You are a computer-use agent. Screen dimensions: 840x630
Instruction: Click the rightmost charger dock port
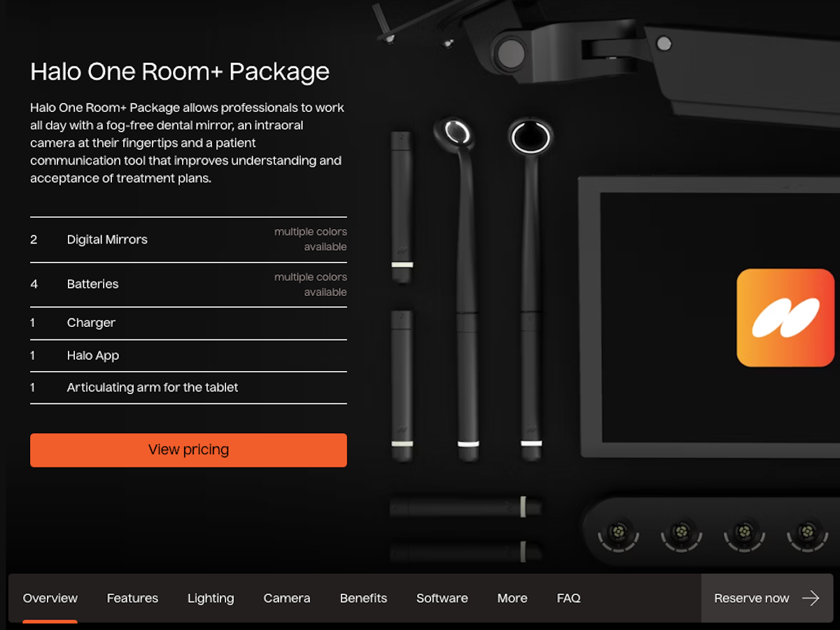click(x=808, y=533)
